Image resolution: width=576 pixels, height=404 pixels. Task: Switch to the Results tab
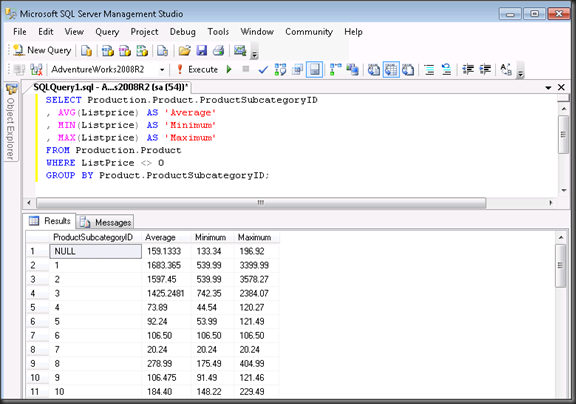point(50,221)
